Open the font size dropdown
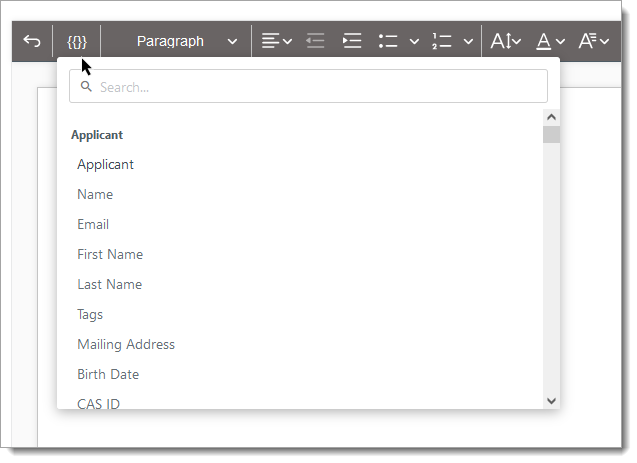 pyautogui.click(x=505, y=41)
